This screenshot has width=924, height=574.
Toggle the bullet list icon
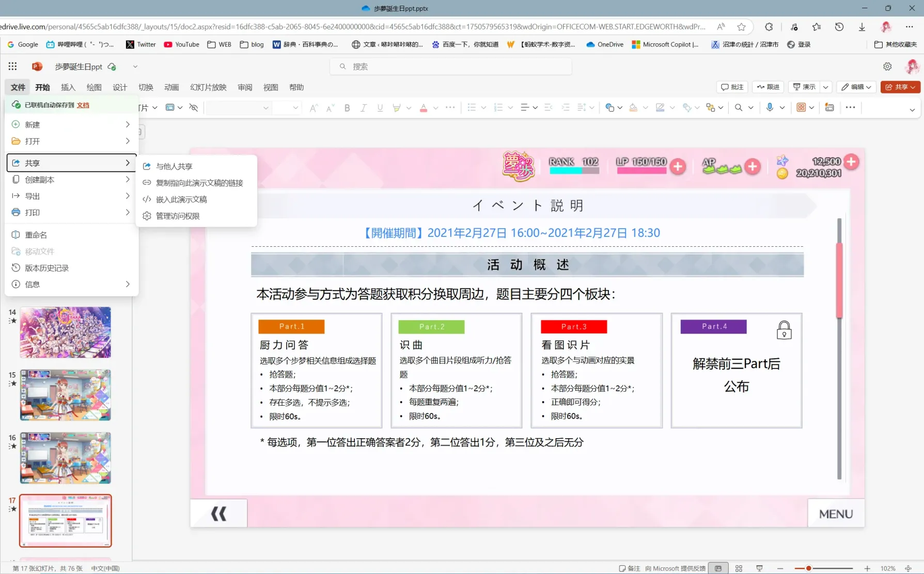[472, 107]
